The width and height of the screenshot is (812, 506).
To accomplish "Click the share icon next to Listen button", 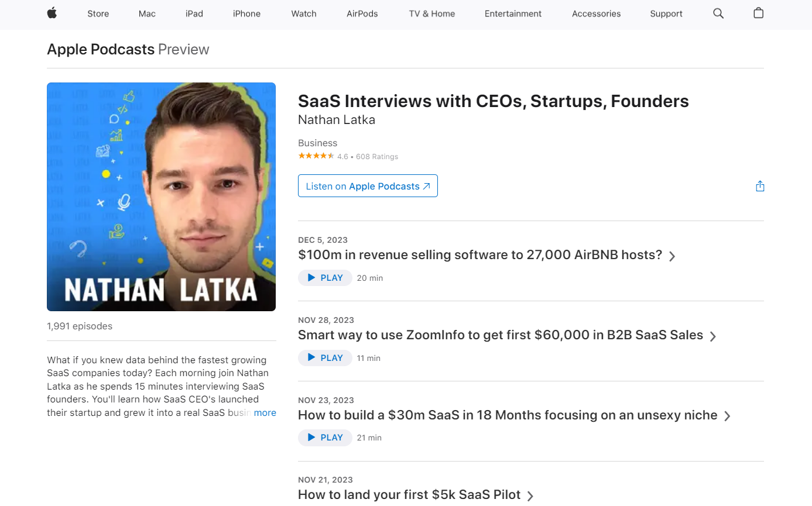I will tap(759, 185).
